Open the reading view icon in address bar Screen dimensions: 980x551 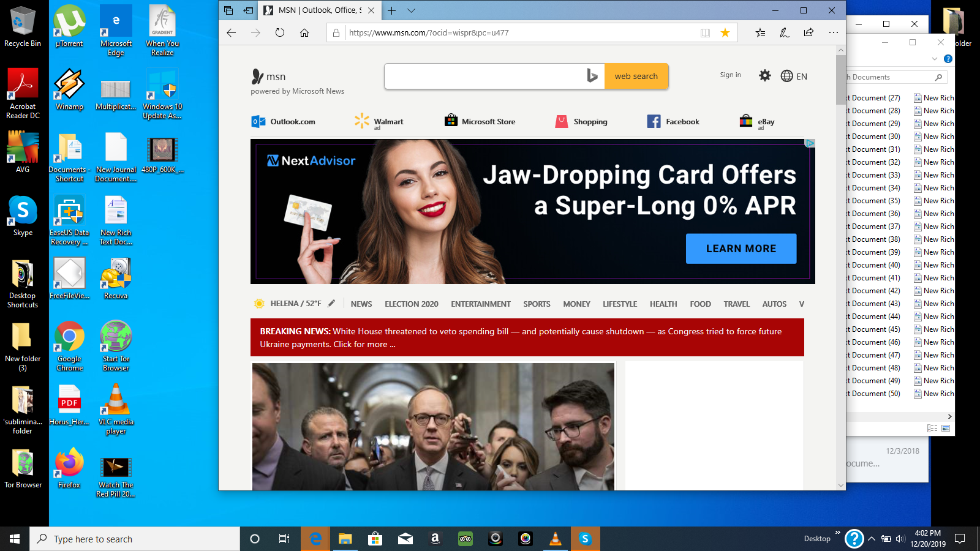point(706,32)
